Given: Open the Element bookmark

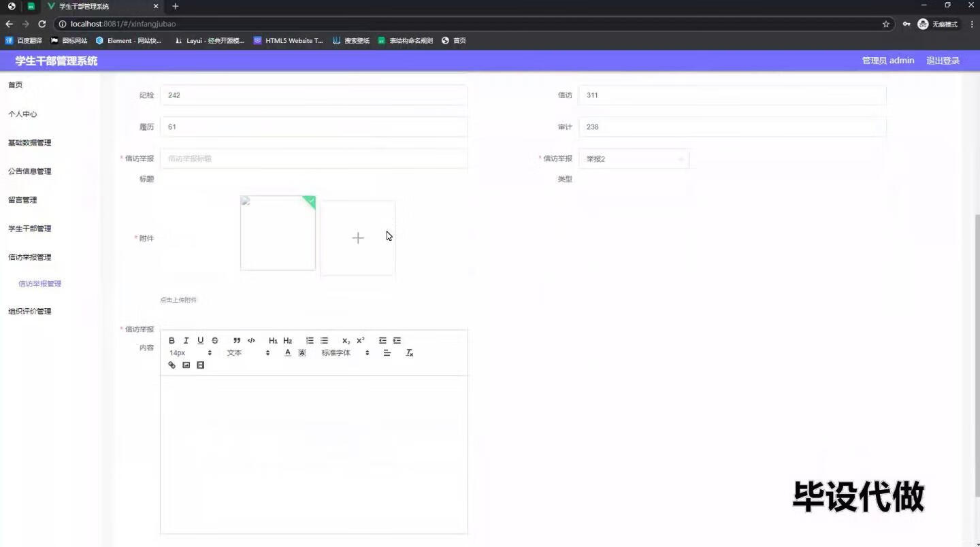Looking at the screenshot, I should [x=129, y=41].
